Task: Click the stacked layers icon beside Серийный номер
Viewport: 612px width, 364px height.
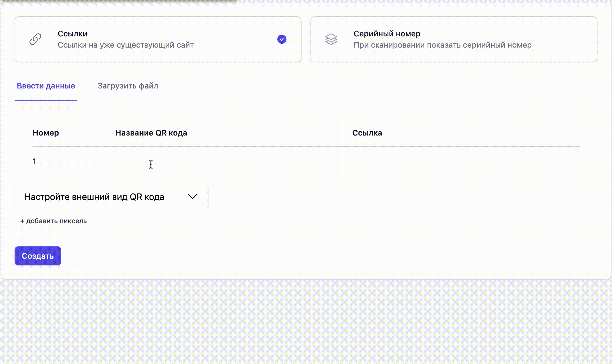Action: point(331,39)
